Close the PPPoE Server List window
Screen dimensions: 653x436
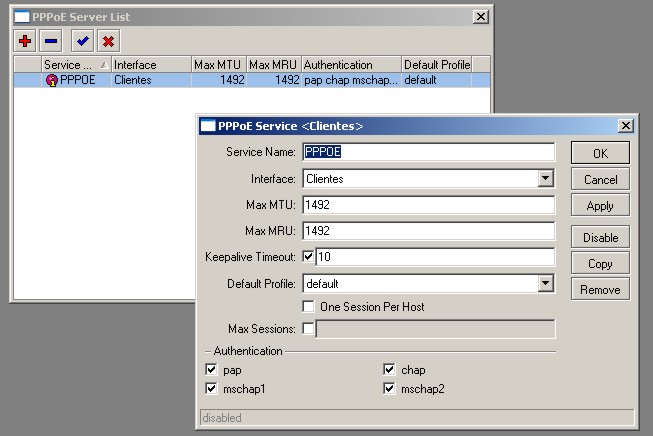[x=481, y=17]
